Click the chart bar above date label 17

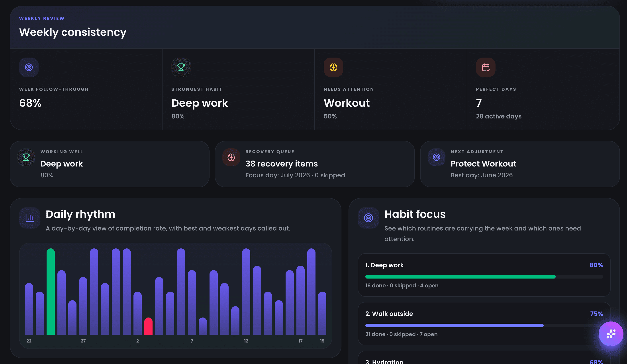[x=301, y=300]
